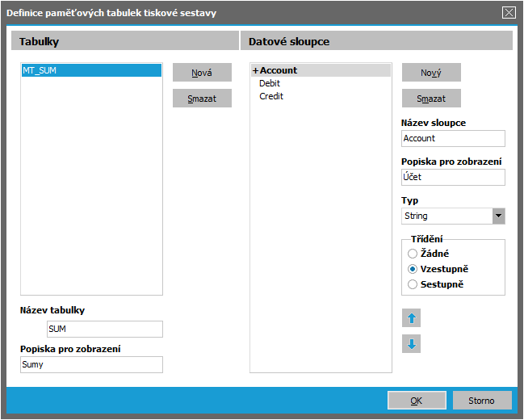This screenshot has width=524, height=420.
Task: Pick the Sestupně sorting radio button
Action: (413, 284)
